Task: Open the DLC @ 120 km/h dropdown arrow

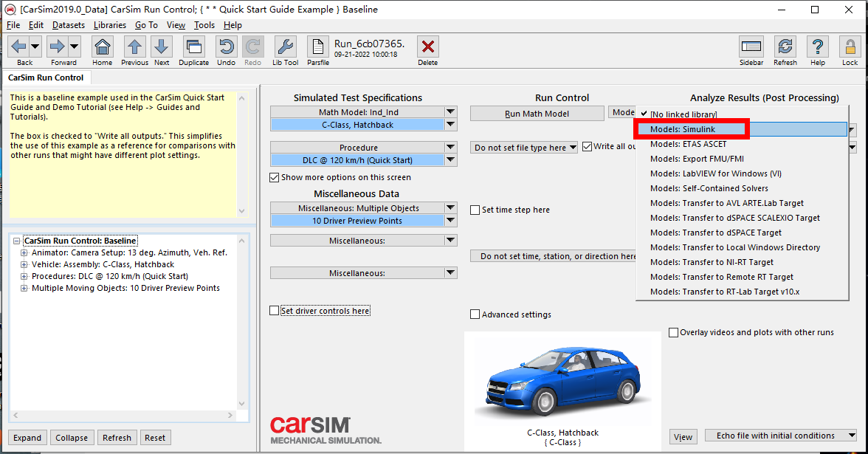Action: (x=450, y=160)
